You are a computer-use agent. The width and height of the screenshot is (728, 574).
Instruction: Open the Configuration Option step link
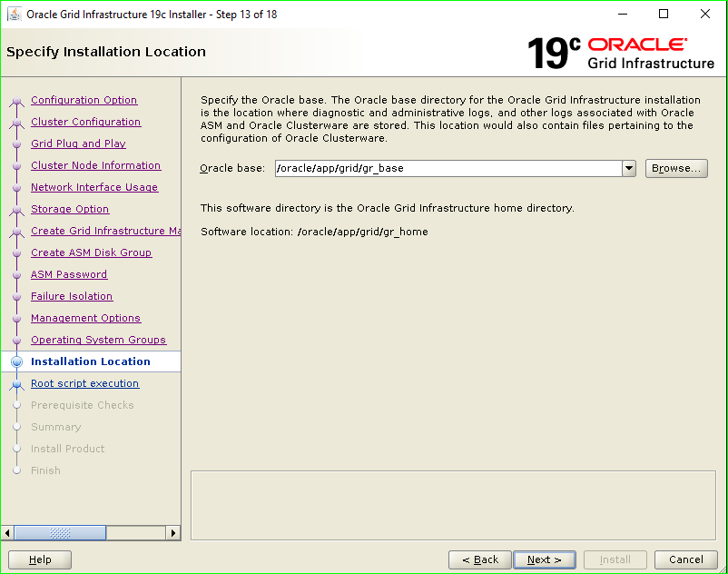pyautogui.click(x=84, y=100)
